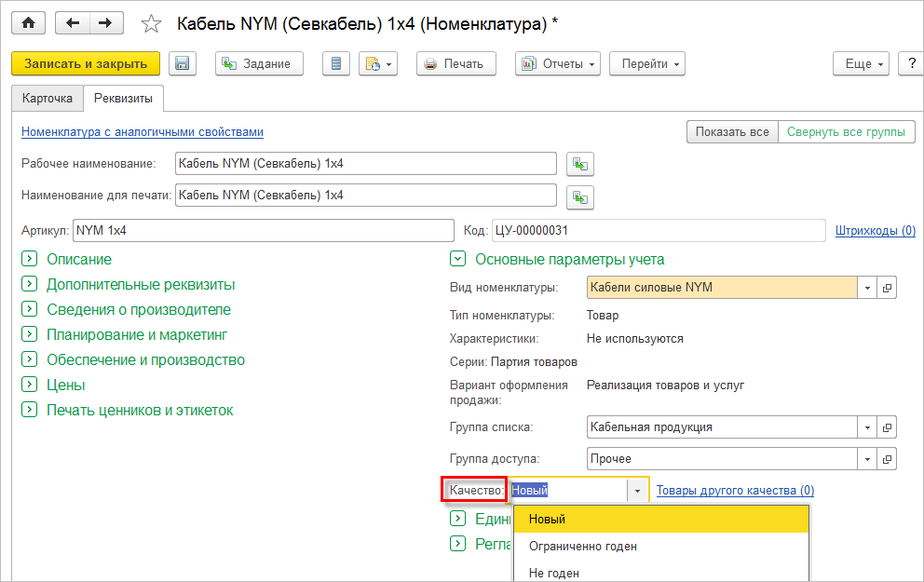The image size is (924, 582).
Task: Open the Еще menu
Action: [861, 63]
